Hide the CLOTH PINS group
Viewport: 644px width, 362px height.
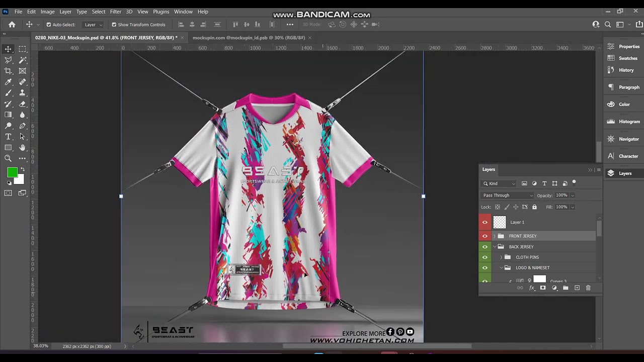pyautogui.click(x=485, y=257)
